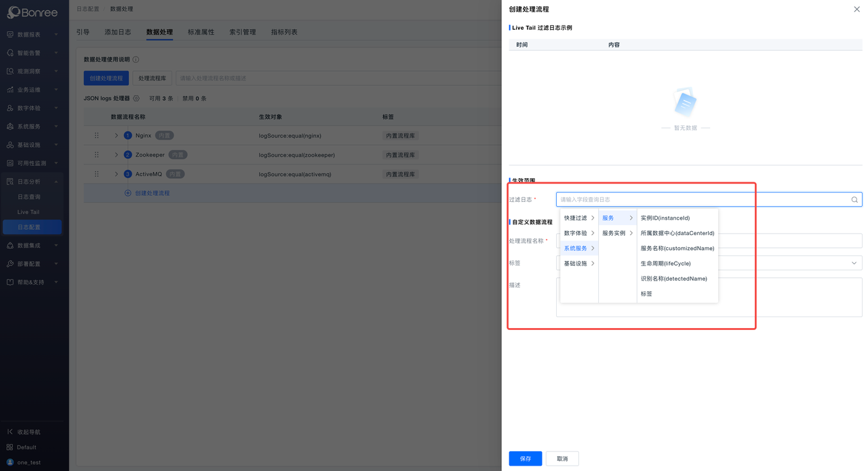The height and width of the screenshot is (471, 868).
Task: Click the info icon beside 数据处理使用说明
Action: click(136, 60)
